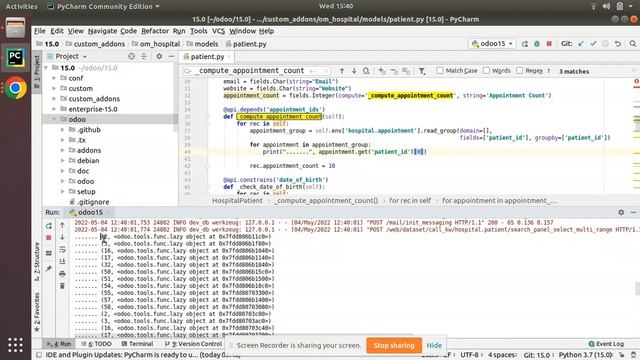Screen dimensions: 640x360
Task: Stop the process in the Run panel
Action: coord(49,238)
